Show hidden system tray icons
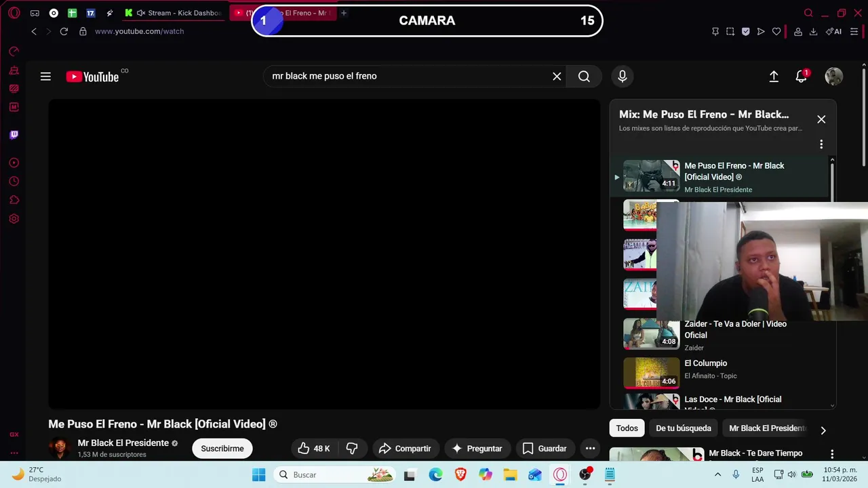 tap(717, 475)
